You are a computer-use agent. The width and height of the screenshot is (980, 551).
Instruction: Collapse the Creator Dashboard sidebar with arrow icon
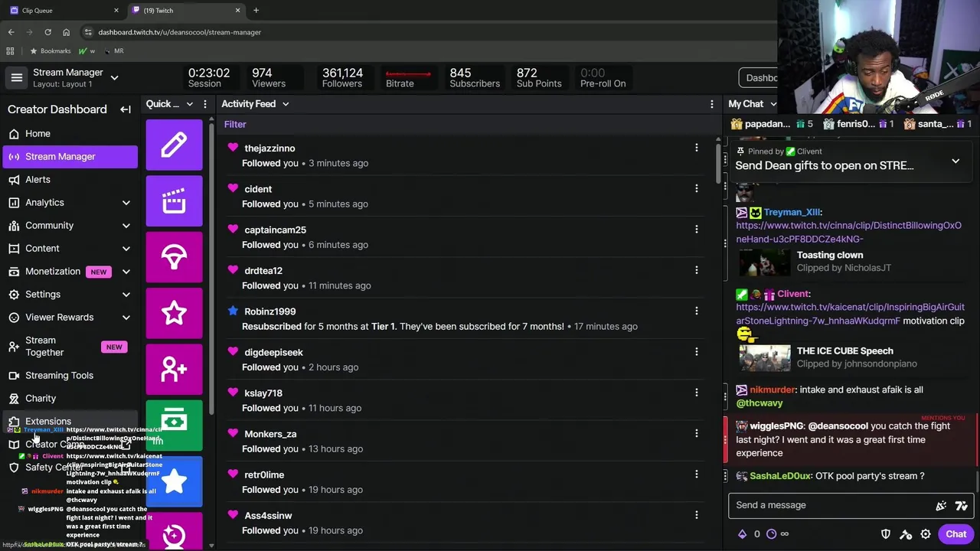[126, 109]
